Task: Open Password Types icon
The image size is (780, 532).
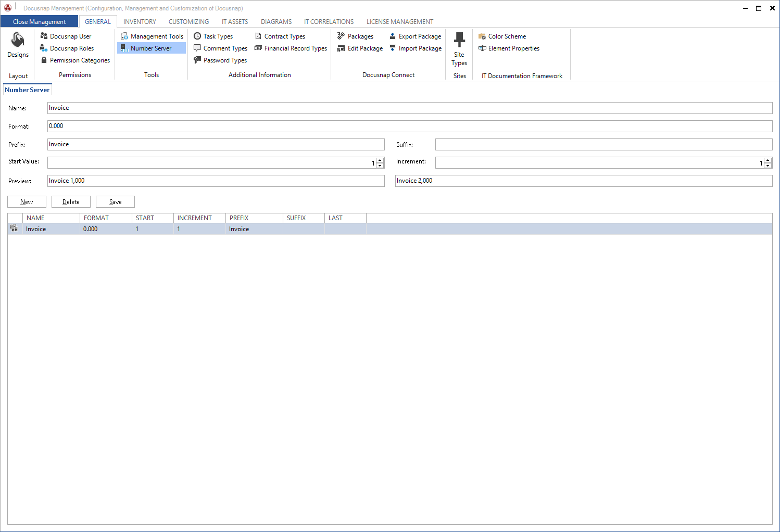Action: [197, 60]
